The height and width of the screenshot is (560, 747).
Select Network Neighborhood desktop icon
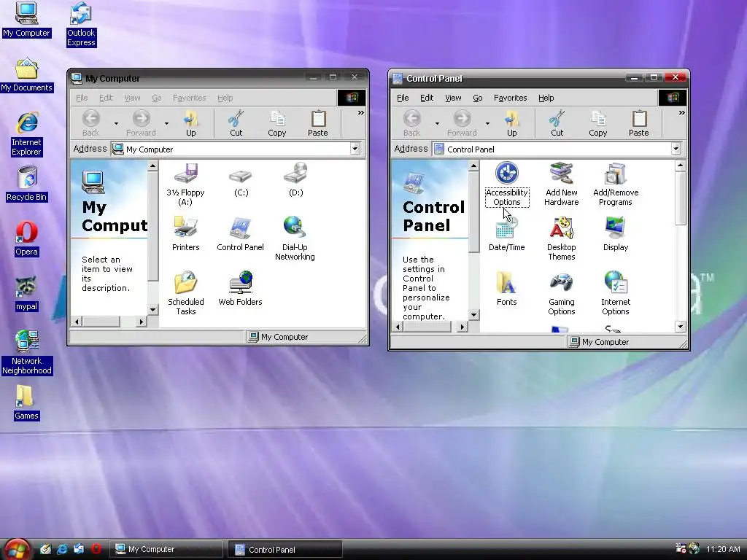click(26, 354)
